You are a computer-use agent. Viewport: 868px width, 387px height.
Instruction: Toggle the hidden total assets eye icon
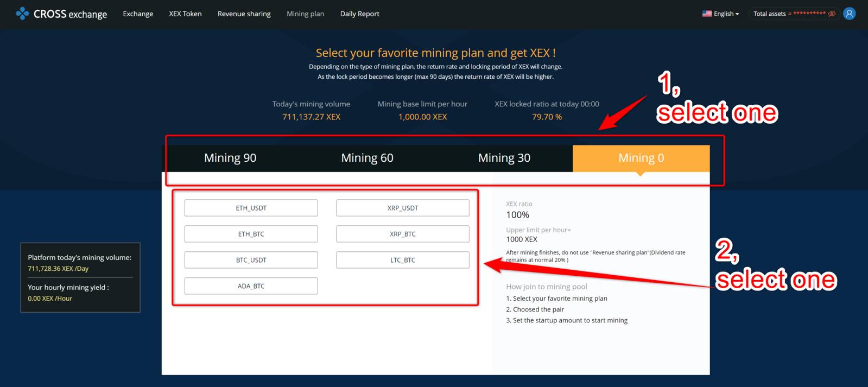pyautogui.click(x=832, y=14)
